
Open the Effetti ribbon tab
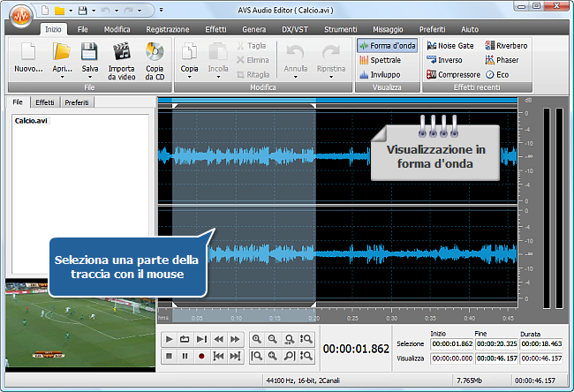click(215, 29)
